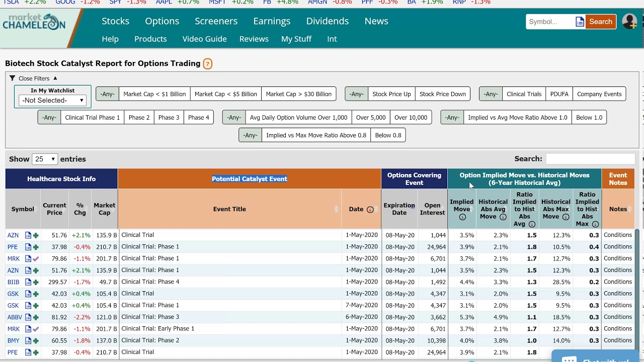Add BIIB to watchlist with plus icon
The width and height of the screenshot is (644, 362).
click(36, 282)
